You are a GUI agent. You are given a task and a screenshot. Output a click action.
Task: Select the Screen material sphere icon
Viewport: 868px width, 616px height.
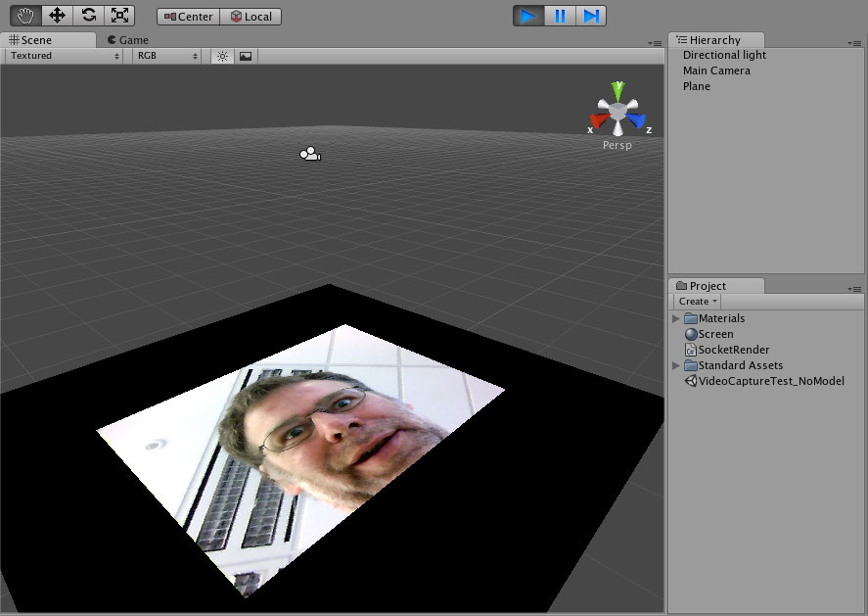tap(692, 334)
